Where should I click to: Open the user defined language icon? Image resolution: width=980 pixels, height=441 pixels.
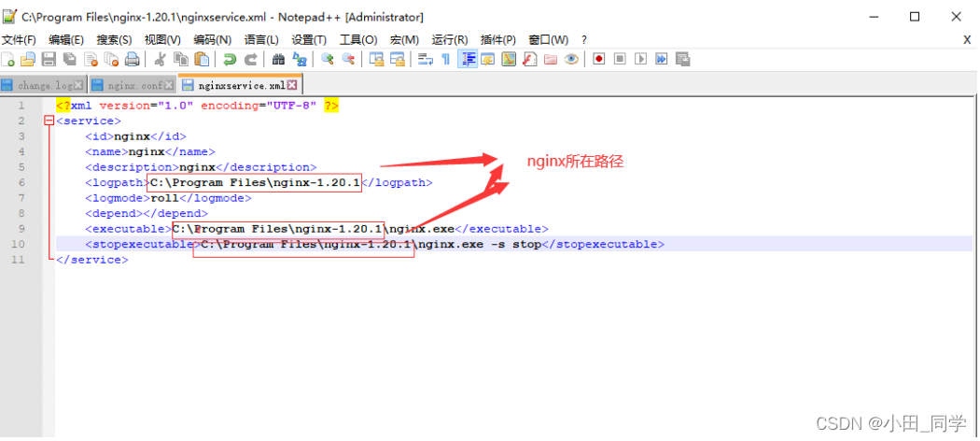(x=487, y=60)
